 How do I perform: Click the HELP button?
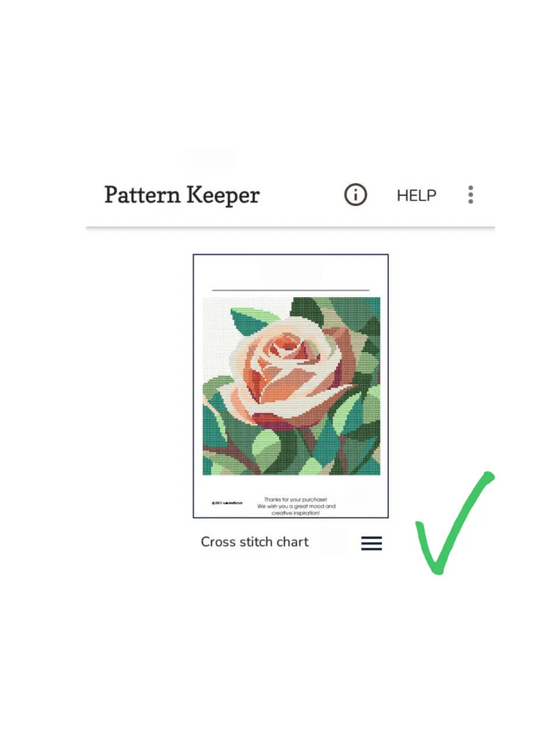point(416,196)
